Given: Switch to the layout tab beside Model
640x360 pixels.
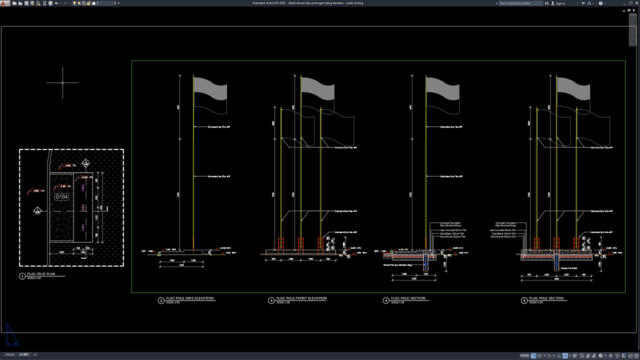Looking at the screenshot, I should 24,354.
